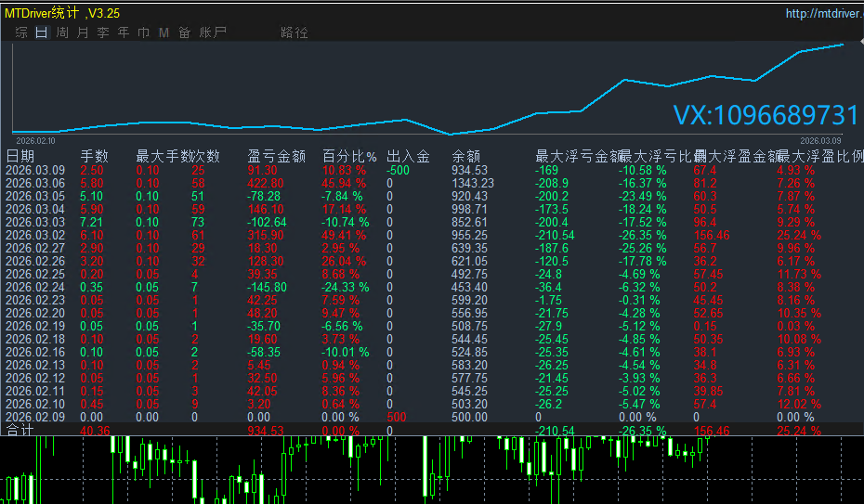Select the 2026.03.09 data row
864x504 pixels.
[x=35, y=171]
